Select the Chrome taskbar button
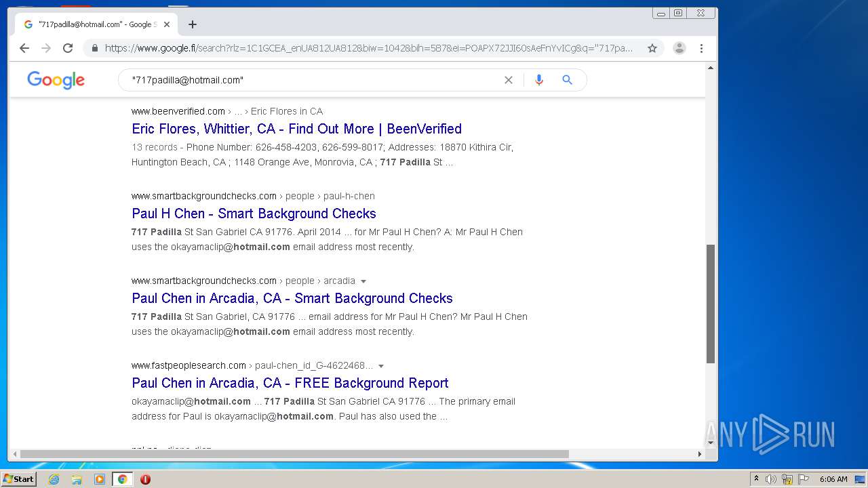Screen dimensions: 868x488 (x=122, y=479)
